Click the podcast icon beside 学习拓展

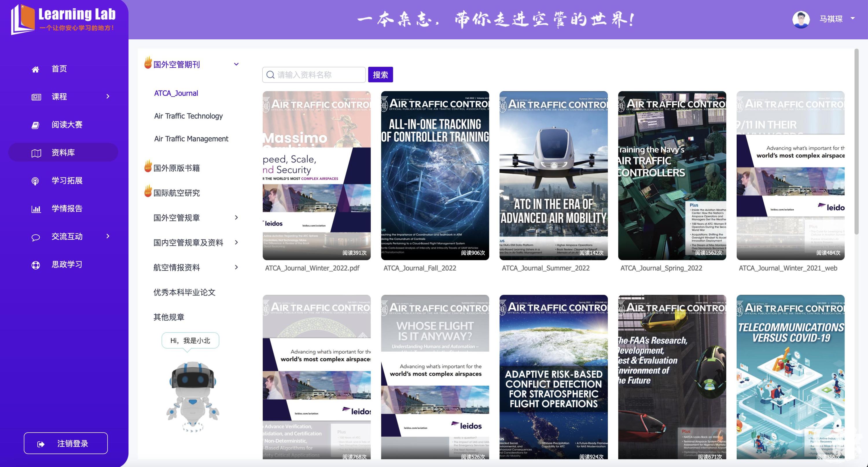point(35,181)
